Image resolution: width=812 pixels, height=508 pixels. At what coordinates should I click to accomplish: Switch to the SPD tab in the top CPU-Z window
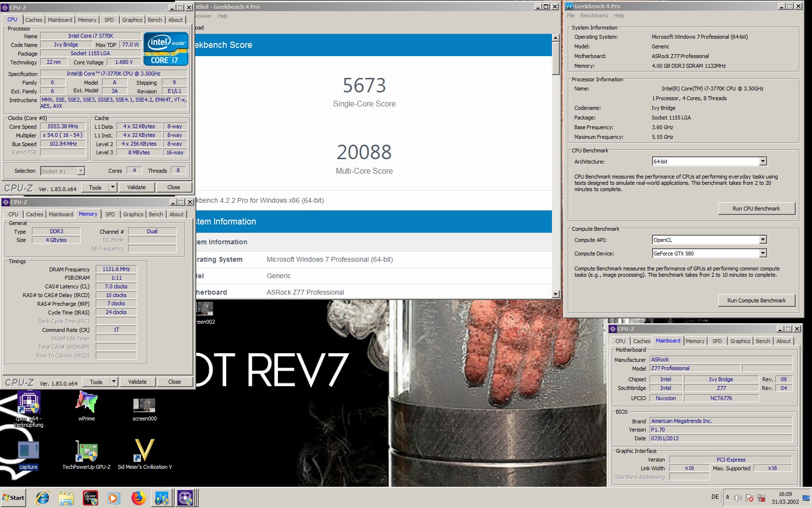[x=109, y=20]
